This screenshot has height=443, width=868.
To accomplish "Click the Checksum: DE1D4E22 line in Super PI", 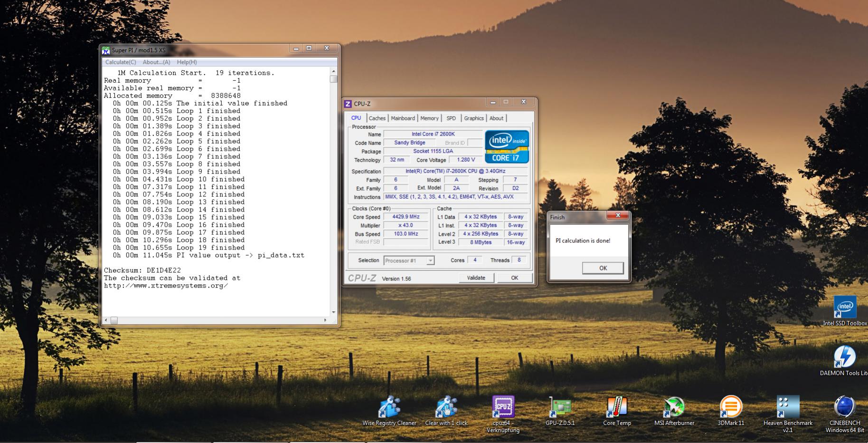I will point(142,270).
